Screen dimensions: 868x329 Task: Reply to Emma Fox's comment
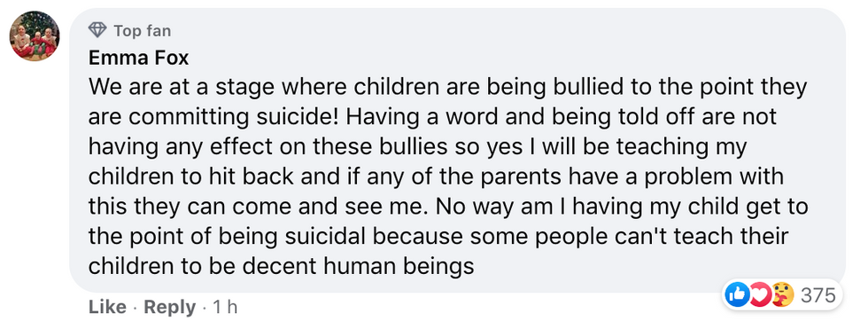(x=170, y=308)
